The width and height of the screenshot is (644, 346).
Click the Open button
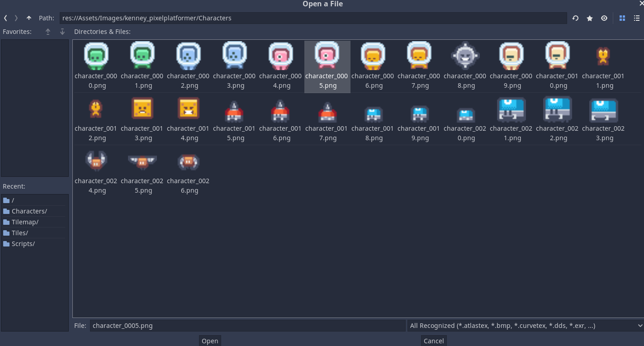click(210, 341)
